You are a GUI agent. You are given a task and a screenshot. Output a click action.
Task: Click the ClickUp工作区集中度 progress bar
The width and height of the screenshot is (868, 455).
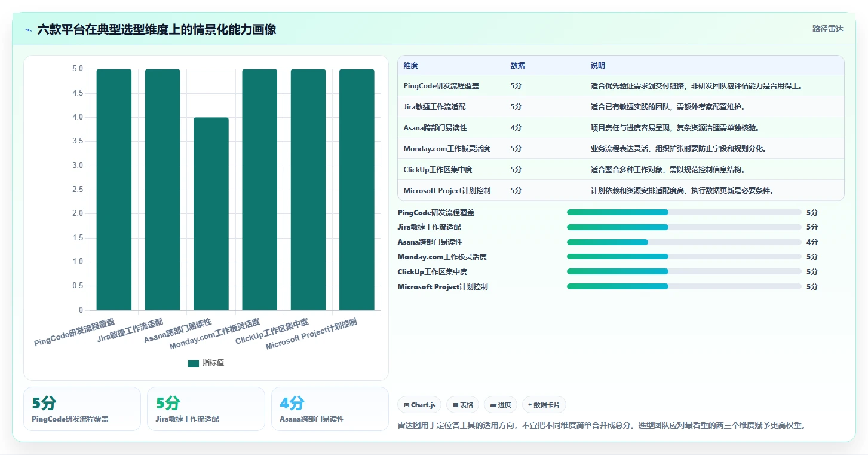point(684,272)
